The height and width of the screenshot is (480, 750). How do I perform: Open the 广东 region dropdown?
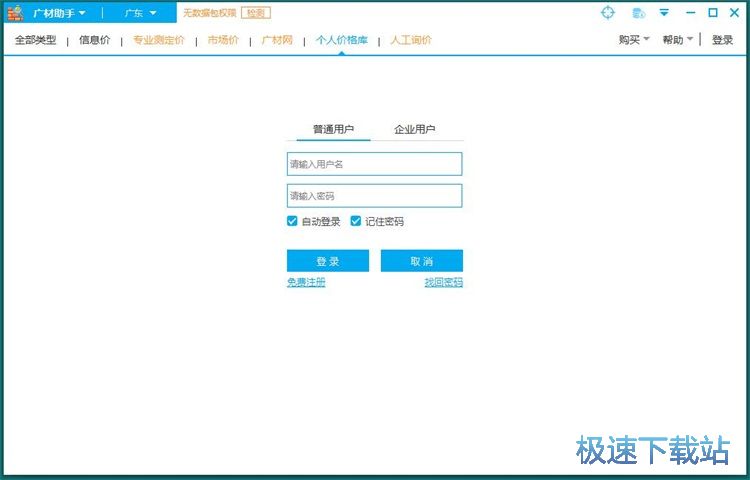[140, 13]
